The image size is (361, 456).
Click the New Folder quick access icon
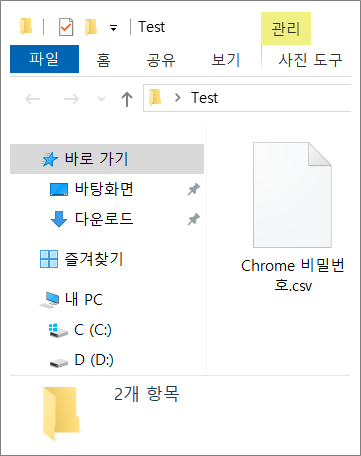pyautogui.click(x=91, y=27)
